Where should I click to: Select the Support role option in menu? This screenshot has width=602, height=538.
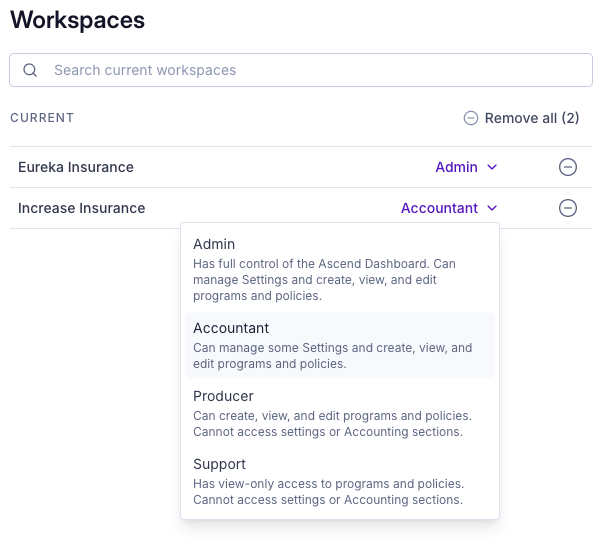pyautogui.click(x=340, y=481)
